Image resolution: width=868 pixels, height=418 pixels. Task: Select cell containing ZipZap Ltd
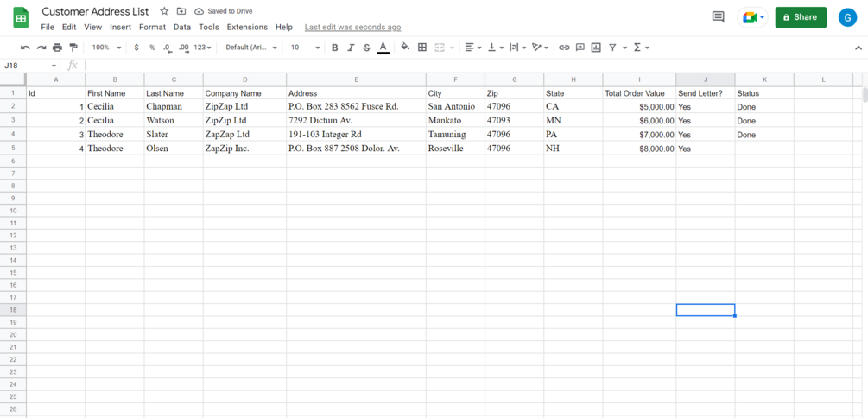pyautogui.click(x=244, y=107)
